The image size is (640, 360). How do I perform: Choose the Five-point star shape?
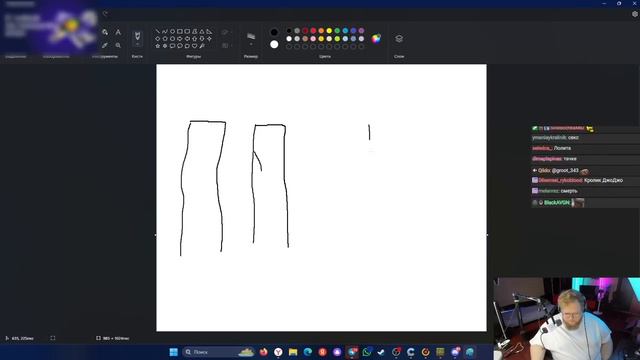click(158, 46)
